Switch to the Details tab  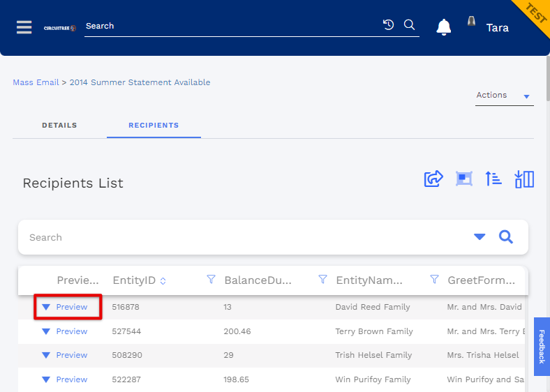pos(59,125)
